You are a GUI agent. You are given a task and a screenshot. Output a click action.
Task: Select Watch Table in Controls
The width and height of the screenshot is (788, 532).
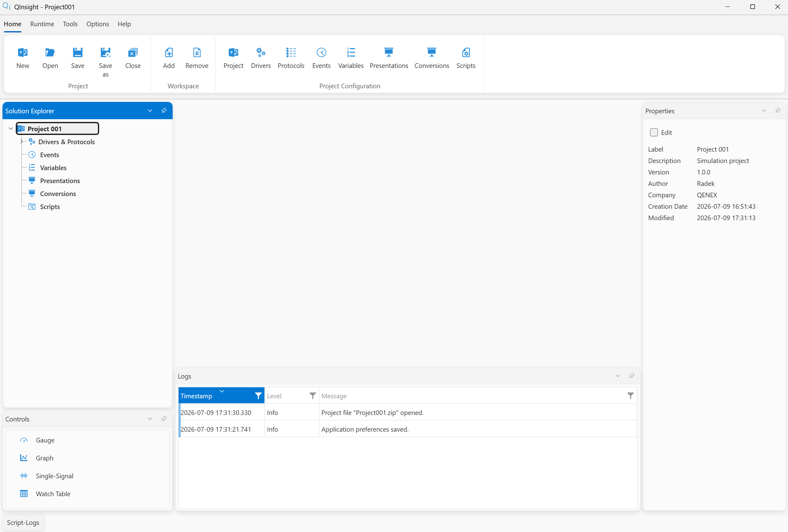[x=53, y=494]
